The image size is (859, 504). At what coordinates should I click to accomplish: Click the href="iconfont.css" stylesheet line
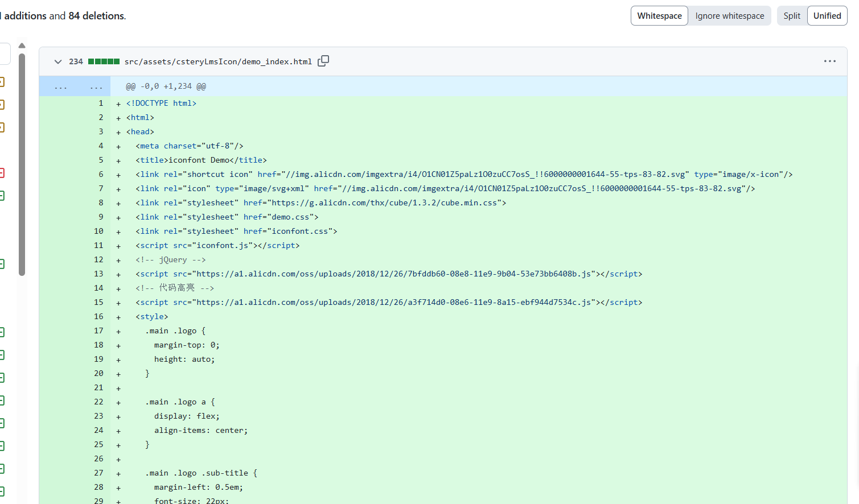236,231
